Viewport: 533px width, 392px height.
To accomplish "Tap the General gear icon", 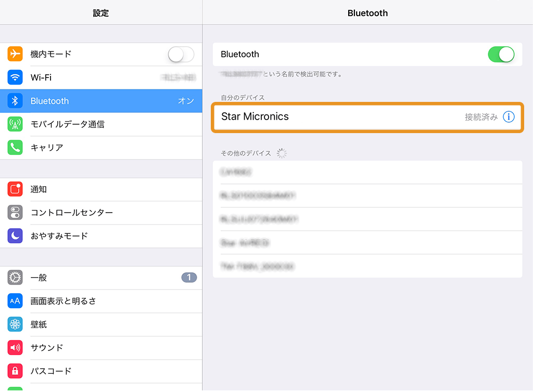I will 15,277.
